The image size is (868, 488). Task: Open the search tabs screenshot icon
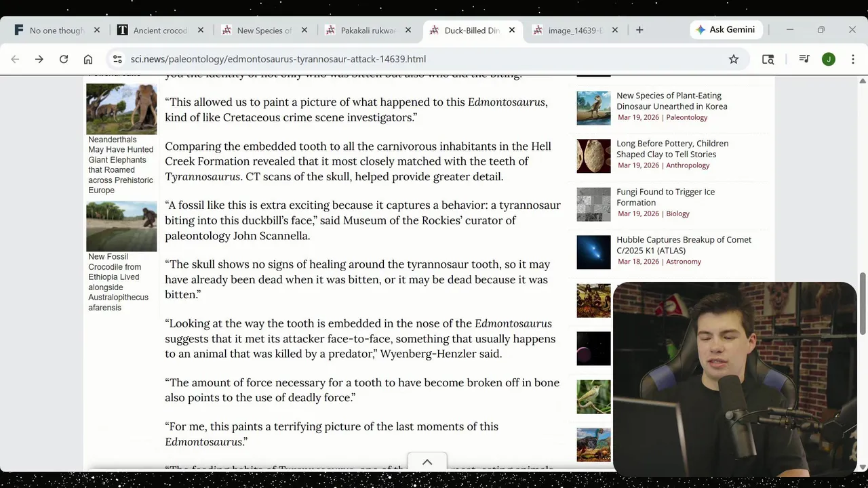[x=768, y=59]
